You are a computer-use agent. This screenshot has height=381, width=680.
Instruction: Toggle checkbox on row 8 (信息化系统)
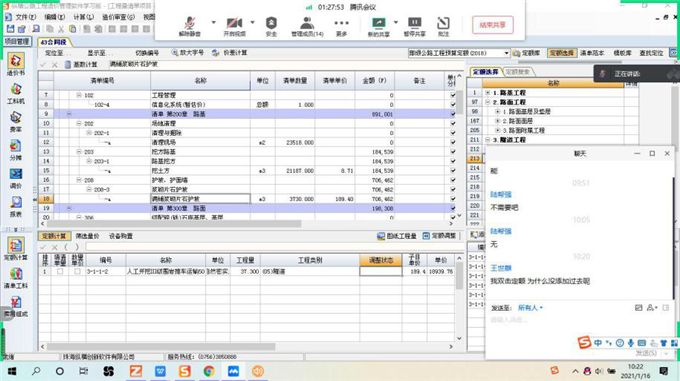453,104
